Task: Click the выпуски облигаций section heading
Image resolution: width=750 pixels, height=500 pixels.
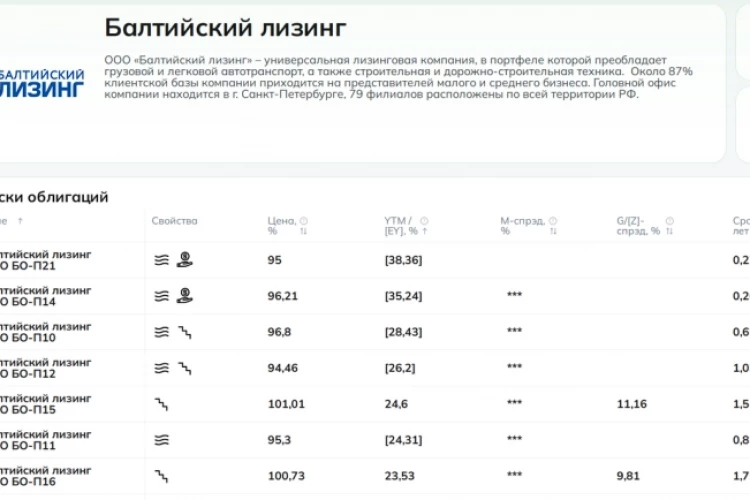Action: coord(54,197)
